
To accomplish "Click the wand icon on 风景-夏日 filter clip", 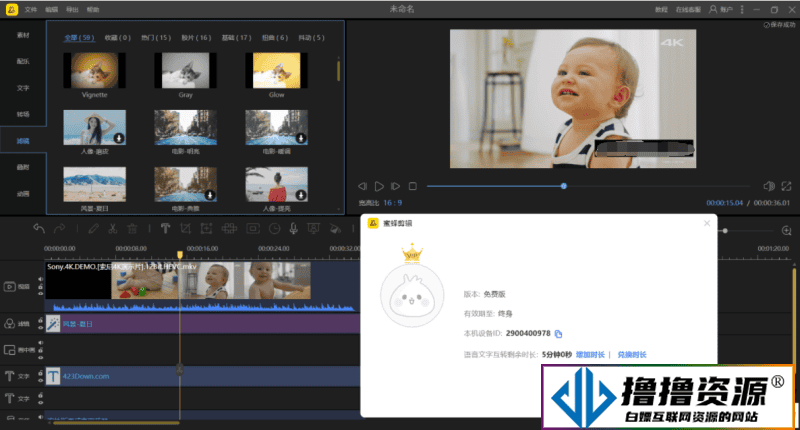I will point(53,324).
